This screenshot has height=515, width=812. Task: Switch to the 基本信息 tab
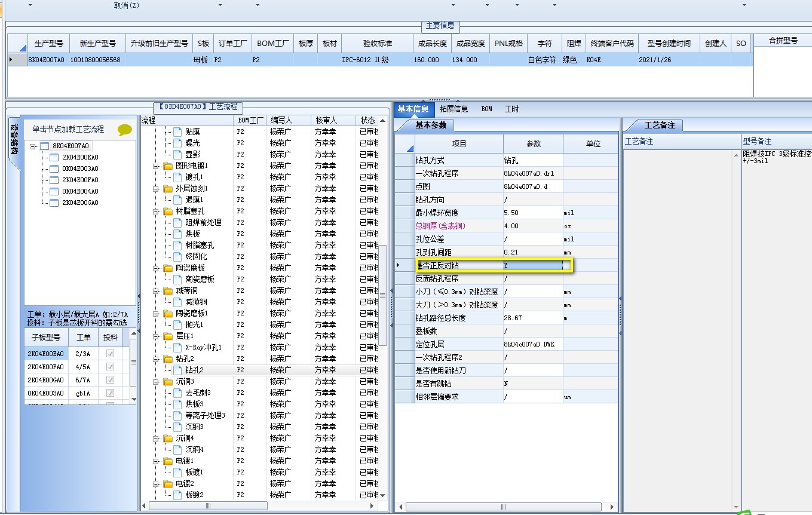point(413,109)
